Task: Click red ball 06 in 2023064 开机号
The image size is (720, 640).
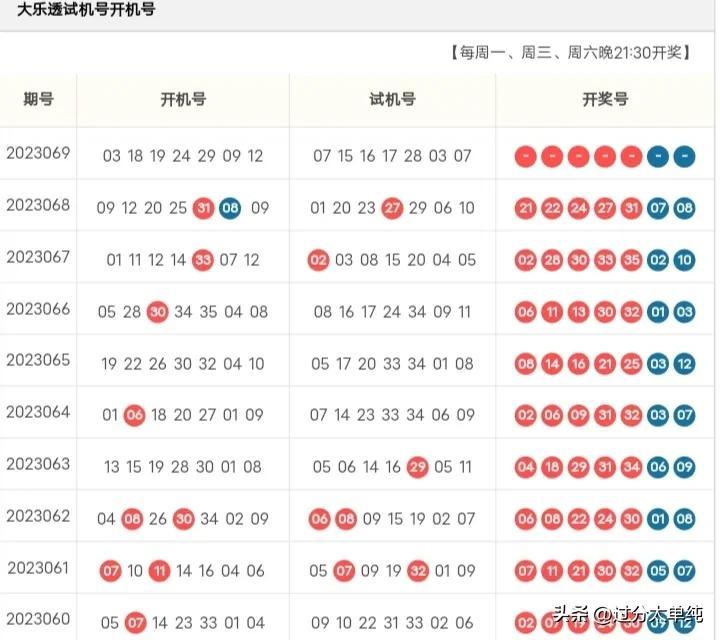Action: (135, 415)
